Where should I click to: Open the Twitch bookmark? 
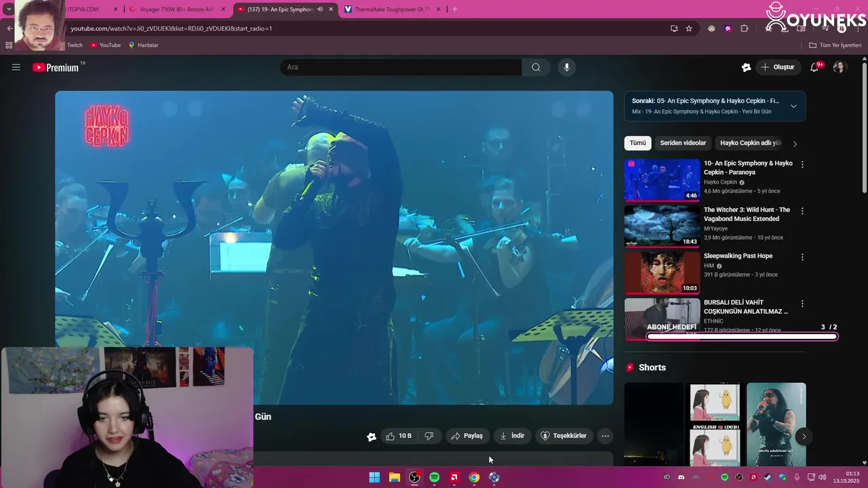click(75, 45)
